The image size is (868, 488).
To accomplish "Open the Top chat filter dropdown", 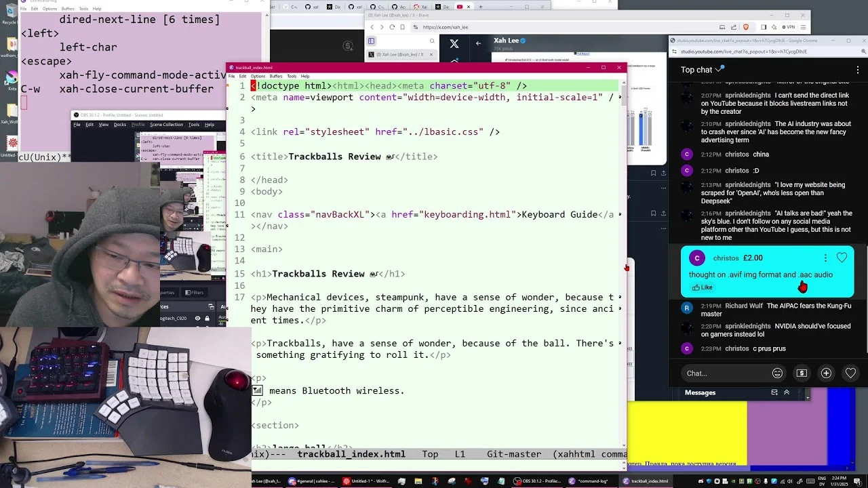I will [x=703, y=70].
